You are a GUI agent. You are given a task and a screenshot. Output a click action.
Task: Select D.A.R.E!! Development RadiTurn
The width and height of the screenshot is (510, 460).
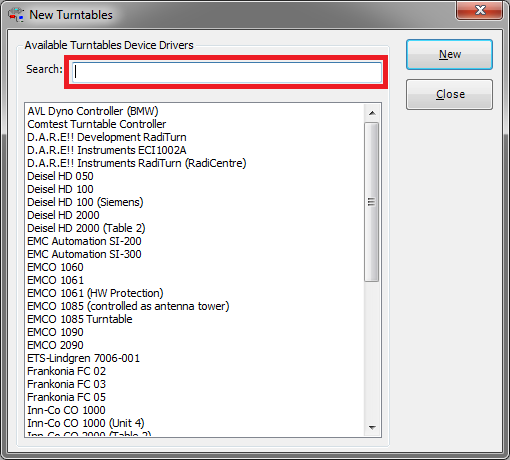[x=107, y=137]
